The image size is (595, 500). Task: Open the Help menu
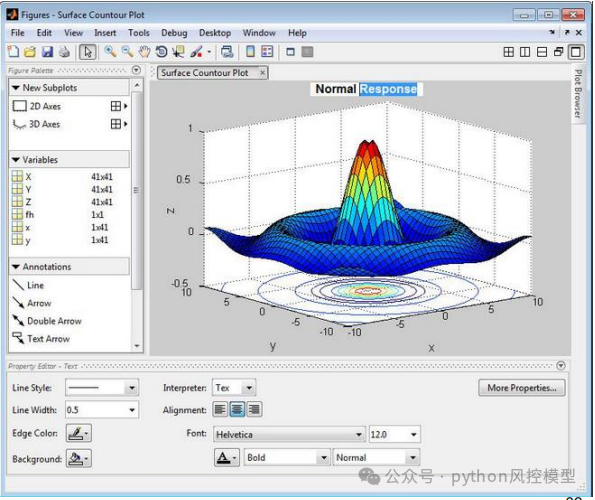tap(297, 33)
